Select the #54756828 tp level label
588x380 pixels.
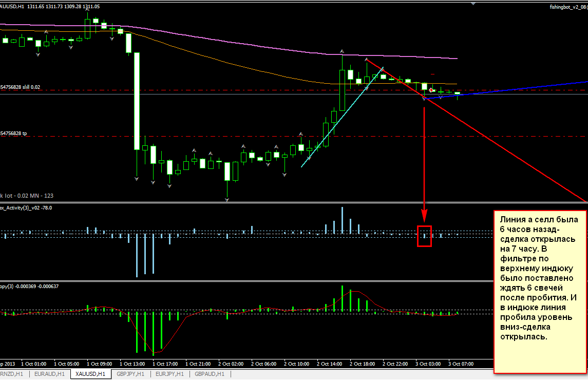pyautogui.click(x=13, y=133)
